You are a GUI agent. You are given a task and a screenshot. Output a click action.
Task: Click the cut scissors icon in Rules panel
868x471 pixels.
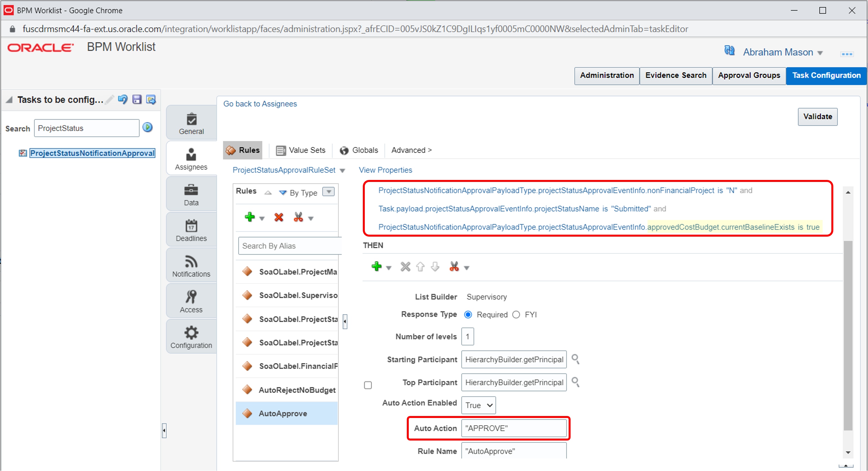click(x=298, y=217)
